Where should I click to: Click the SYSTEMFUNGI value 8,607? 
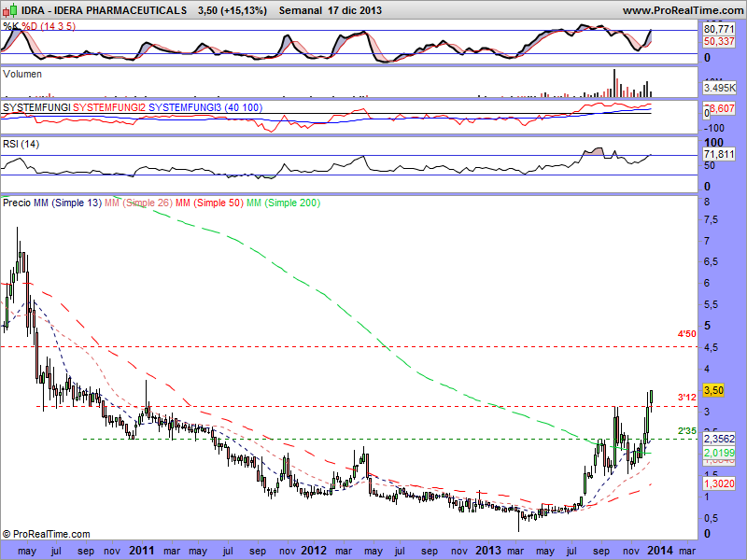[x=722, y=109]
